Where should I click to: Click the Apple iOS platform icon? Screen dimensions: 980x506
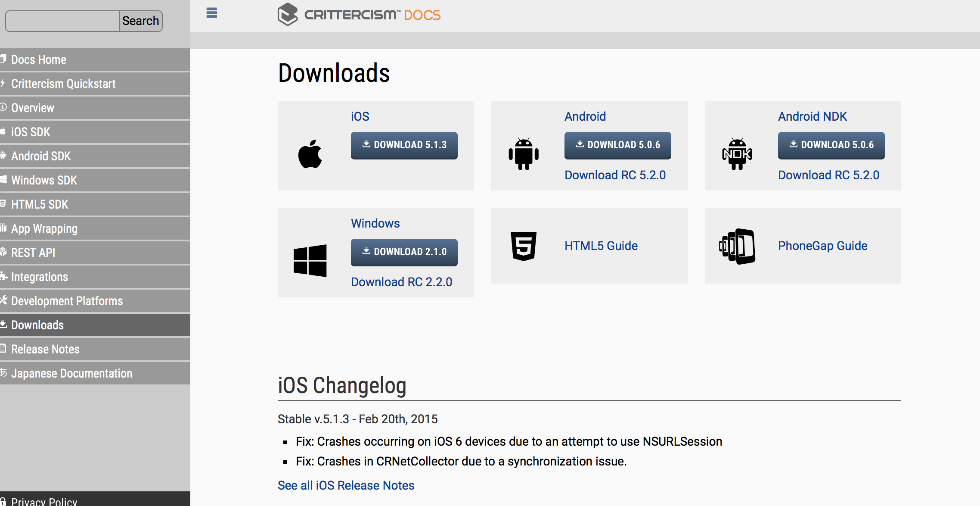(x=310, y=154)
